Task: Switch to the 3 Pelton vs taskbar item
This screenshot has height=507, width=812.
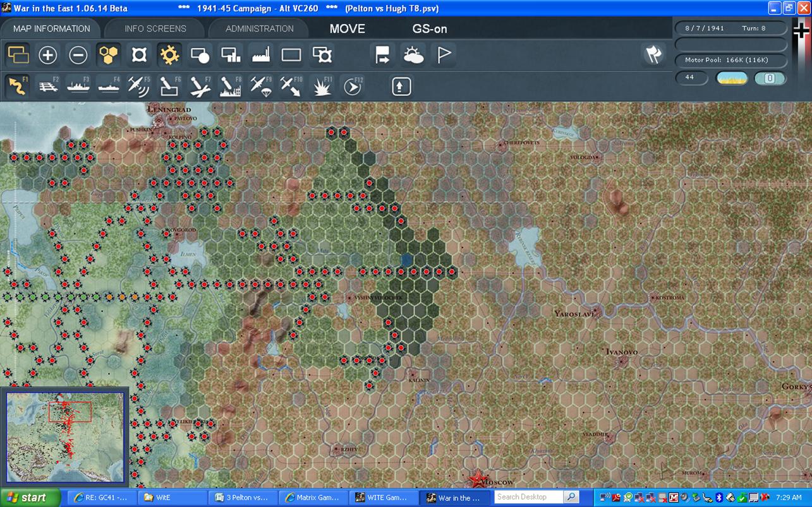Action: [x=243, y=498]
